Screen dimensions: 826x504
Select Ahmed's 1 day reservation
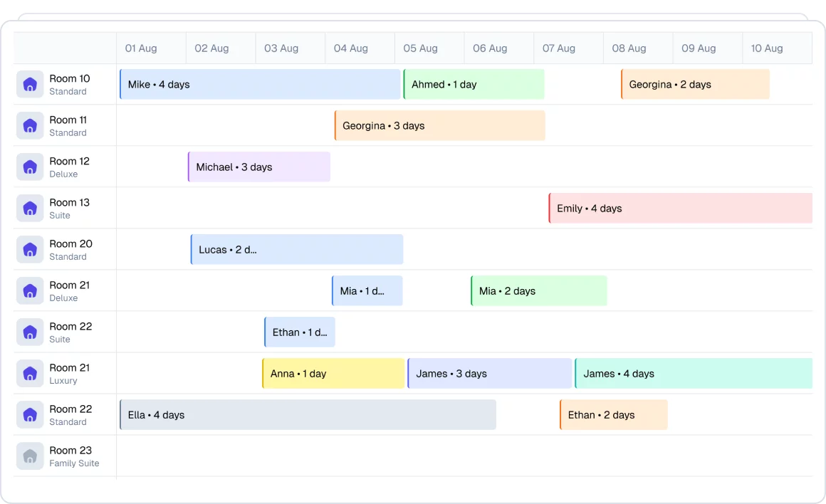click(474, 85)
